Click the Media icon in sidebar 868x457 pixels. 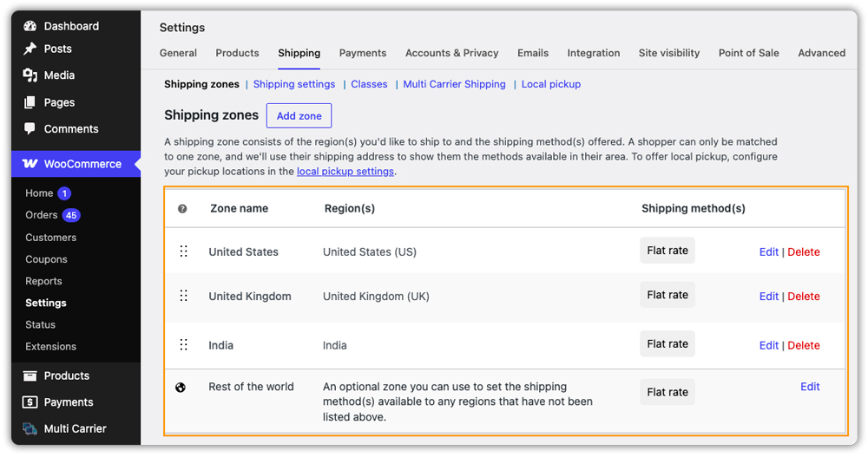point(30,75)
